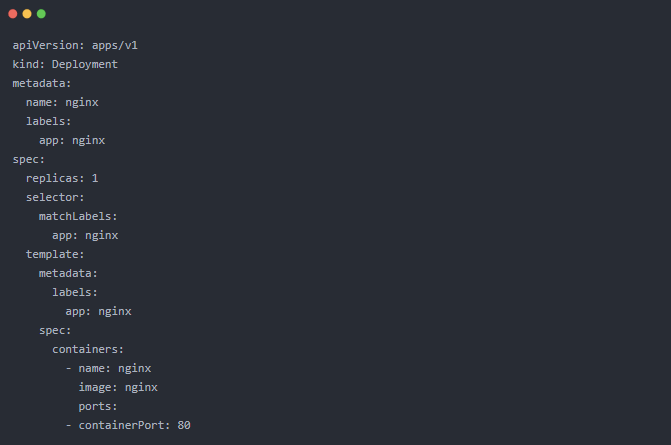The width and height of the screenshot is (671, 445).
Task: Click the image: nginx line
Action: [x=118, y=387]
